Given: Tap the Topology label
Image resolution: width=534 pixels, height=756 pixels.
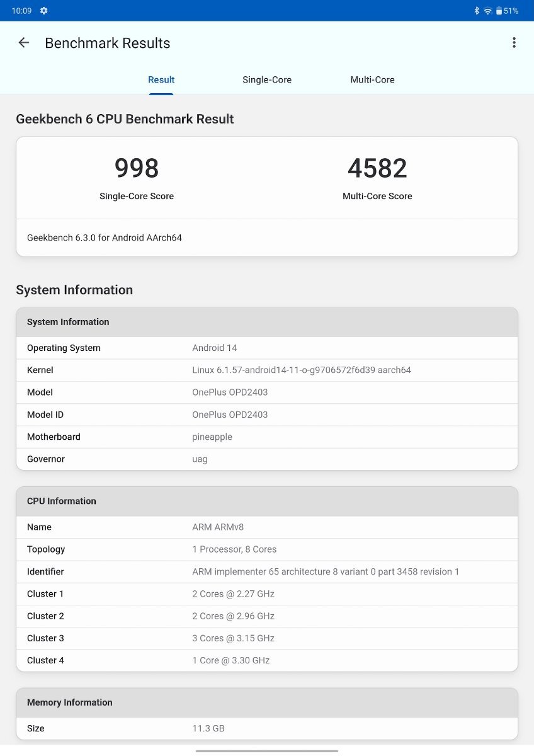Looking at the screenshot, I should [46, 549].
